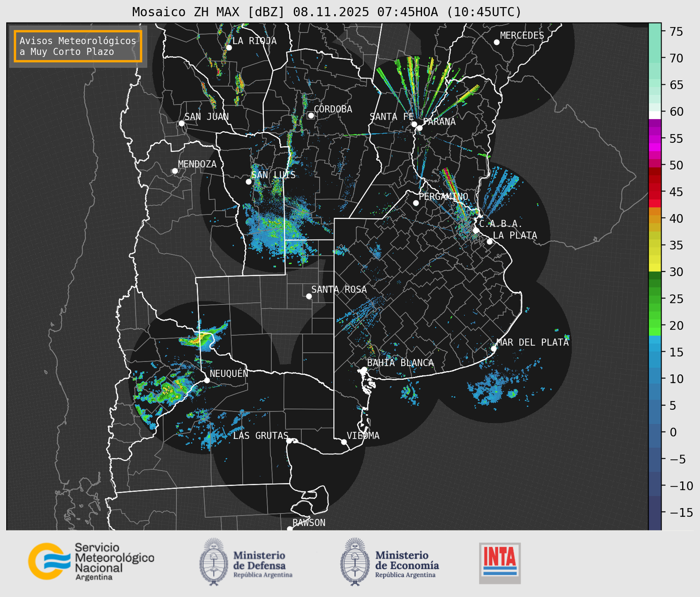Click the C.A.B.A. city marker

(476, 230)
